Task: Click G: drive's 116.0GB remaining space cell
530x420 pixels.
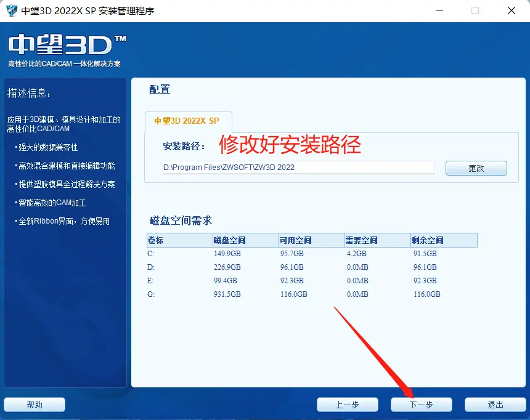Action: point(427,294)
